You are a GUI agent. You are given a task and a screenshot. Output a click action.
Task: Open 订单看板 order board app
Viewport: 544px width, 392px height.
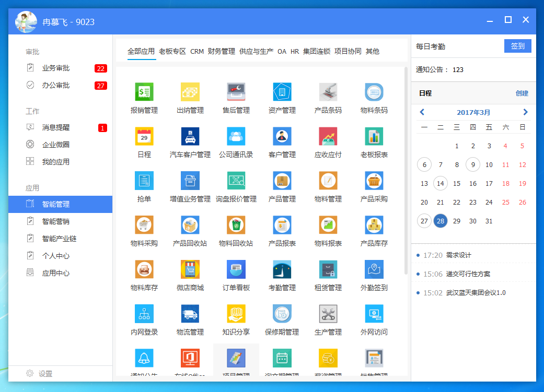pos(236,270)
